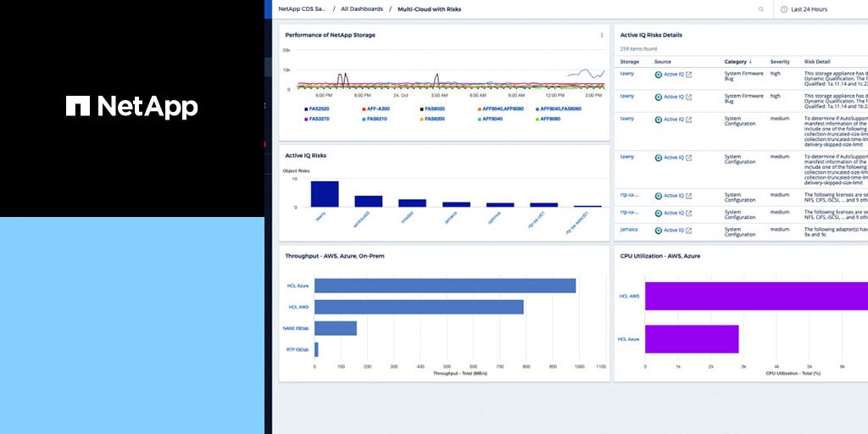Click the NetApp logo
The image size is (868, 434).
(132, 106)
